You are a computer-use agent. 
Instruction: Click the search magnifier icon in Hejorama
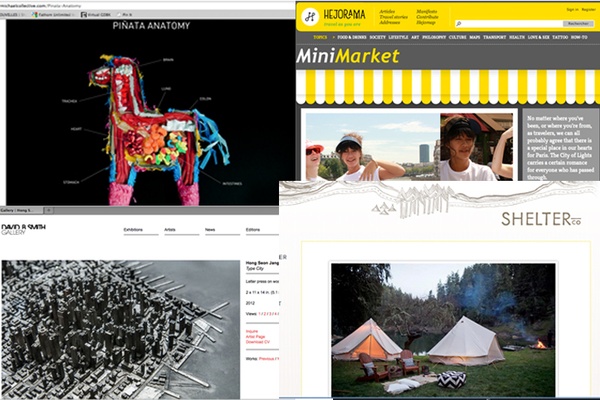(458, 24)
